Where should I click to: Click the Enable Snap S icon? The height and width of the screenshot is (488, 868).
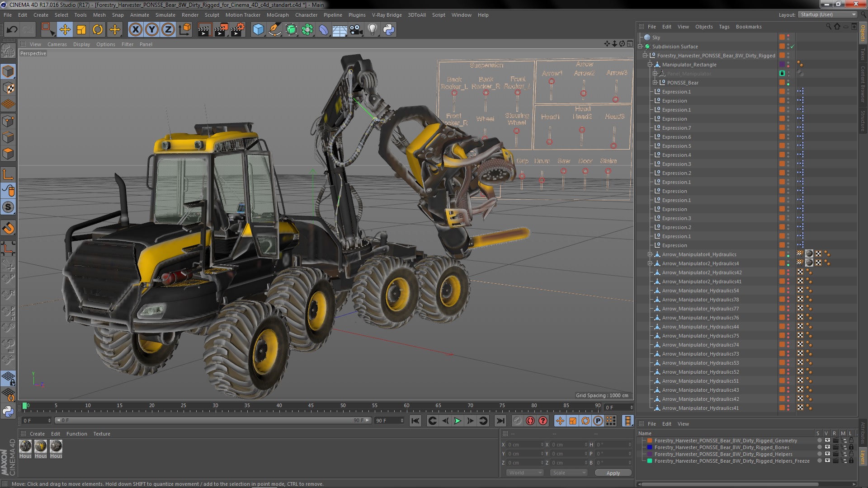click(x=8, y=207)
